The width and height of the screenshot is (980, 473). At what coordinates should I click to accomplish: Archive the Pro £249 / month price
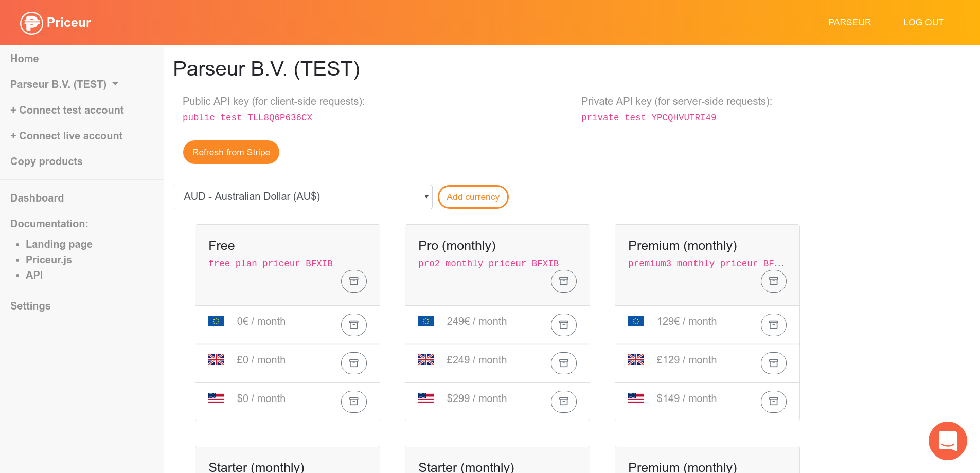[564, 363]
